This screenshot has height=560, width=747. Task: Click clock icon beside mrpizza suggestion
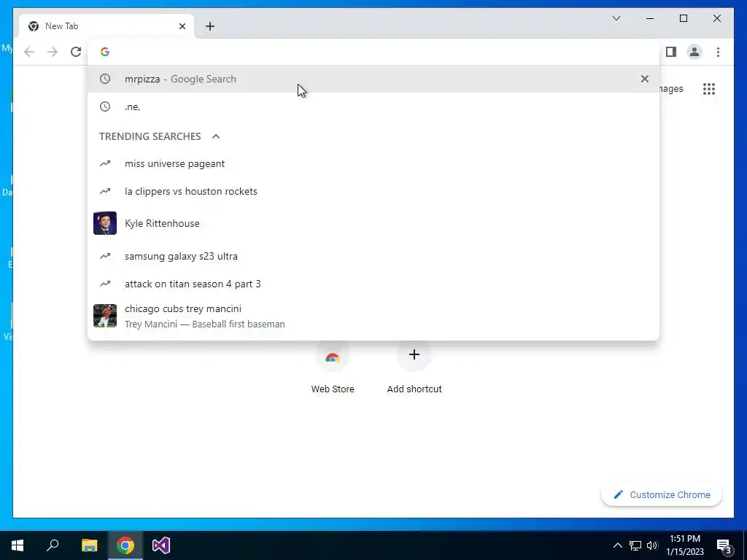click(x=105, y=79)
